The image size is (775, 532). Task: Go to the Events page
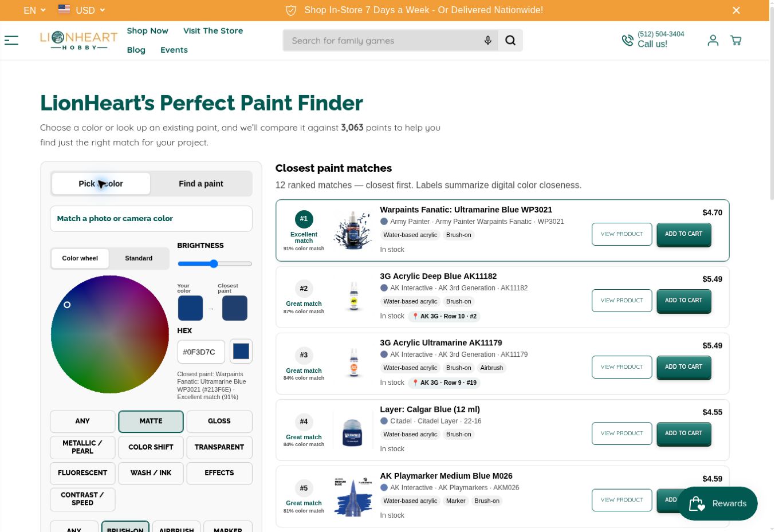[x=174, y=50]
